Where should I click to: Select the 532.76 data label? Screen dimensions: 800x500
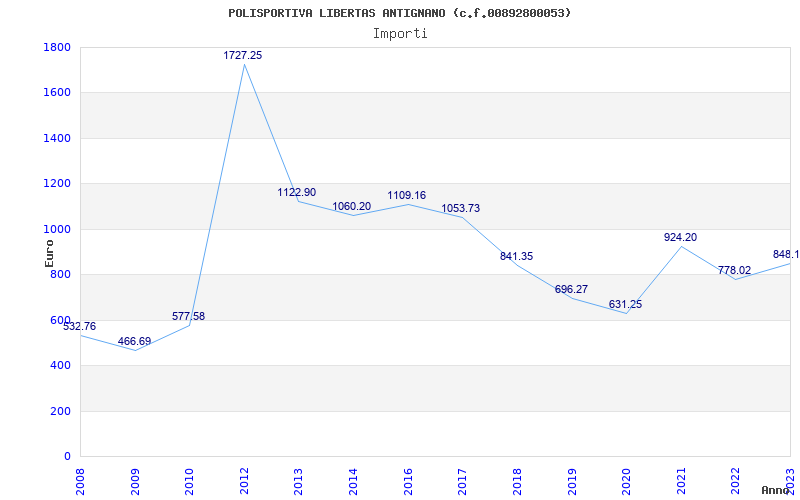[x=79, y=327]
